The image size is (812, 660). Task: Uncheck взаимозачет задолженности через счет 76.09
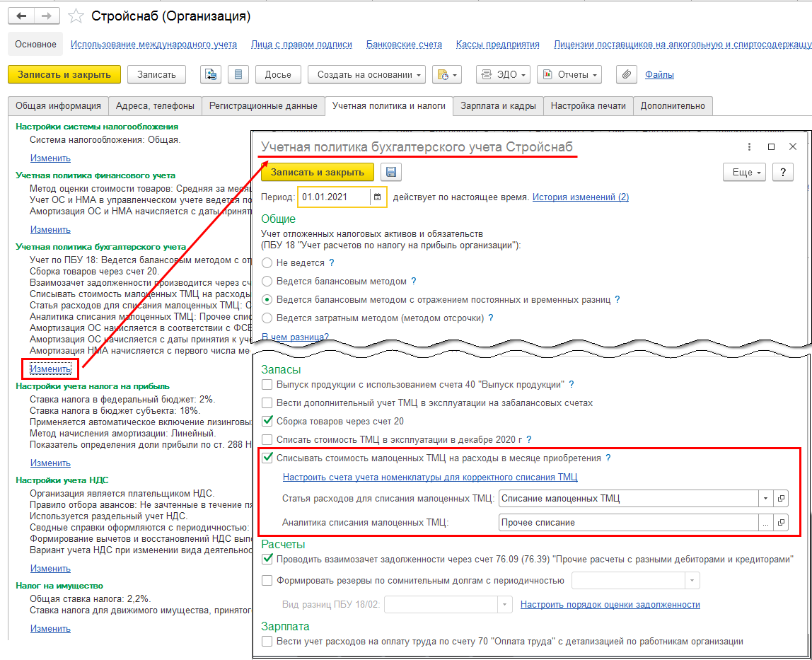point(267,559)
